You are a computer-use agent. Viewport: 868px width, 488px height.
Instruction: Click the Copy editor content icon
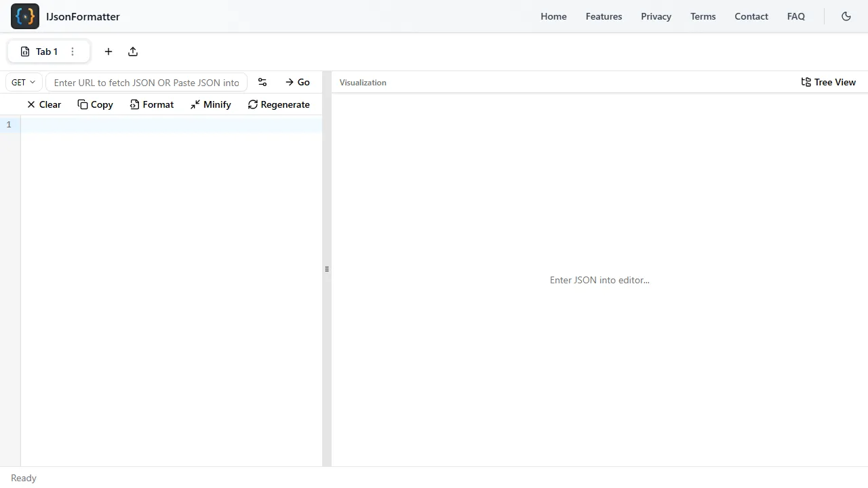[x=82, y=104]
